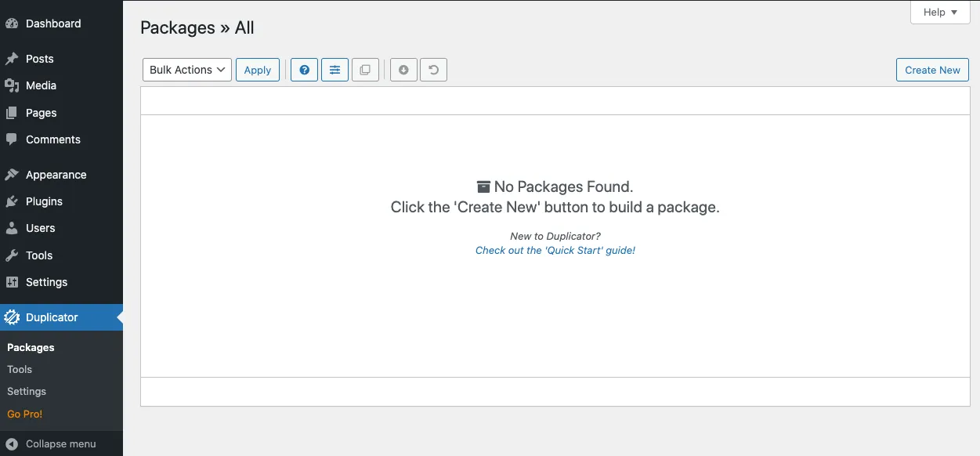Click the Dashboard gauge icon
Image resolution: width=980 pixels, height=456 pixels.
12,24
